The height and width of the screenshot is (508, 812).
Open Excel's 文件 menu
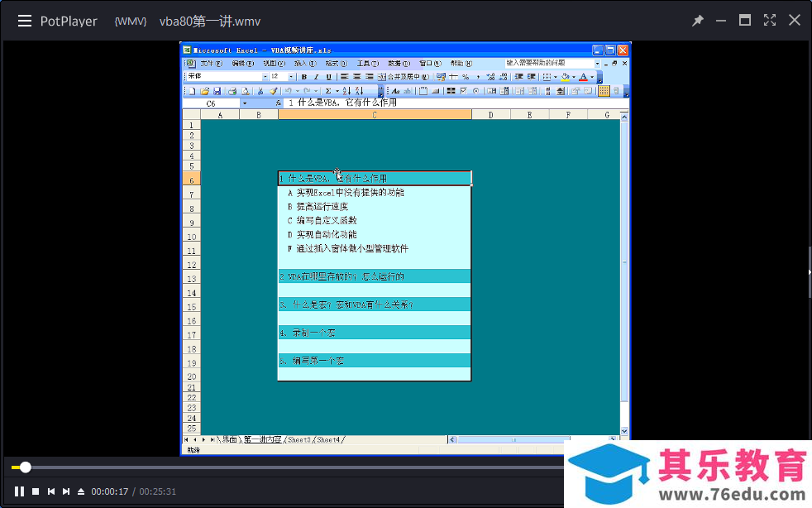[x=212, y=63]
